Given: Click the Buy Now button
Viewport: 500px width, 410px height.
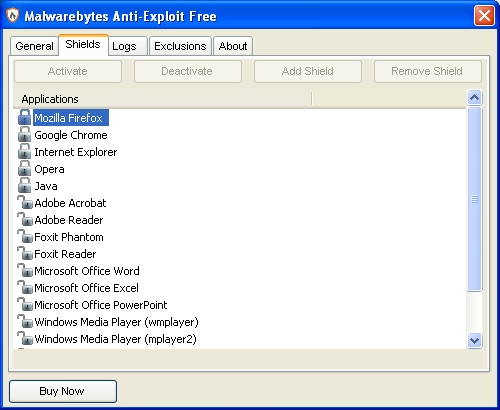Looking at the screenshot, I should tap(63, 391).
